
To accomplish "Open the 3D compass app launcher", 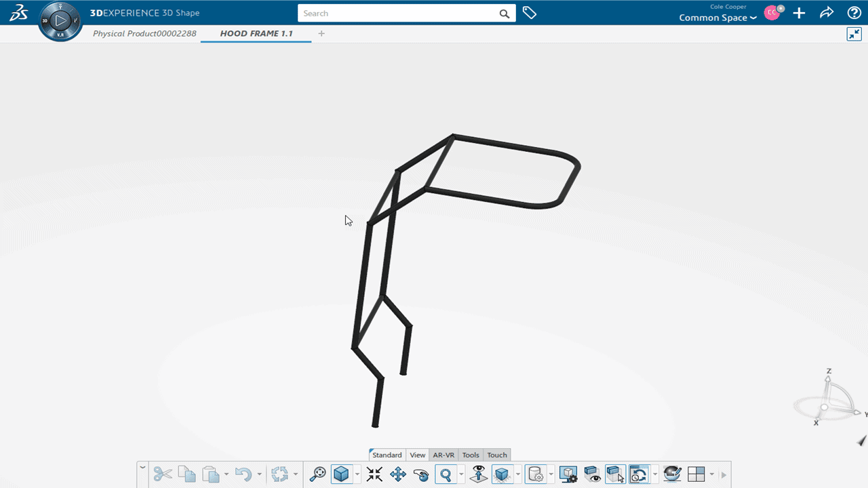I will [x=60, y=21].
